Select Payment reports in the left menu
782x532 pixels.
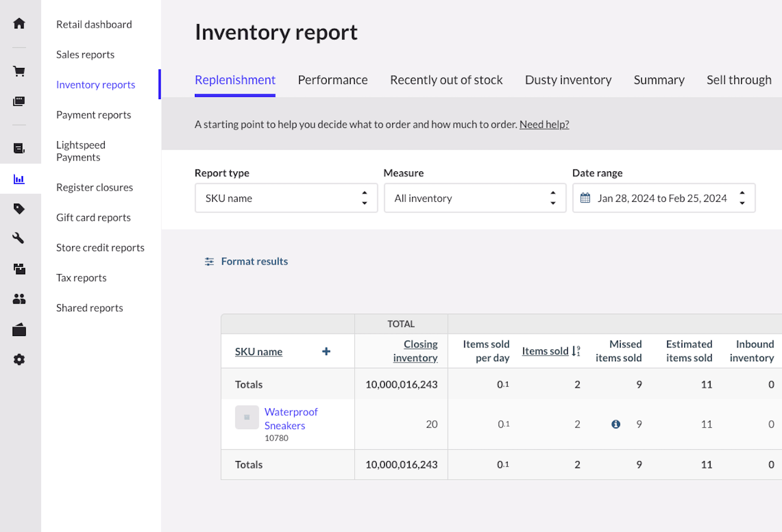point(94,114)
